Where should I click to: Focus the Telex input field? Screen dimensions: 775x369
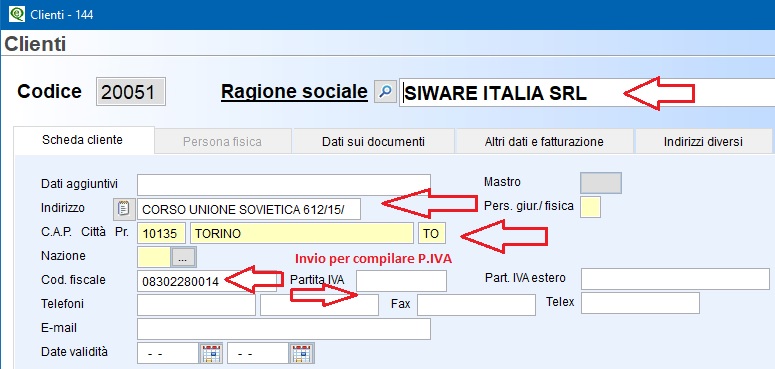click(x=640, y=303)
